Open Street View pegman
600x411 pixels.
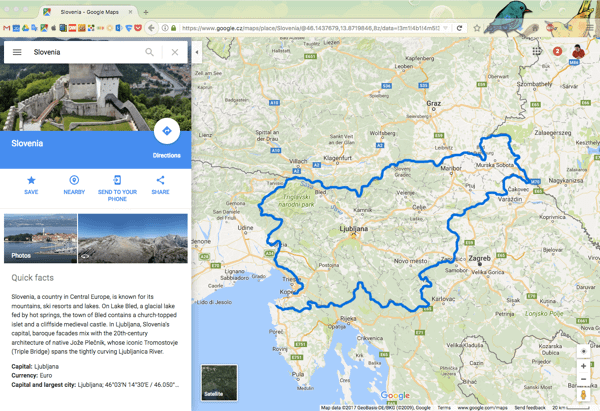(x=583, y=397)
